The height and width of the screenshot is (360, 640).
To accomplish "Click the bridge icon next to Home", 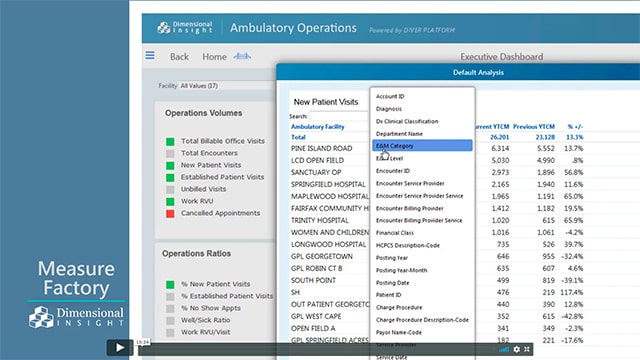I will (x=242, y=56).
